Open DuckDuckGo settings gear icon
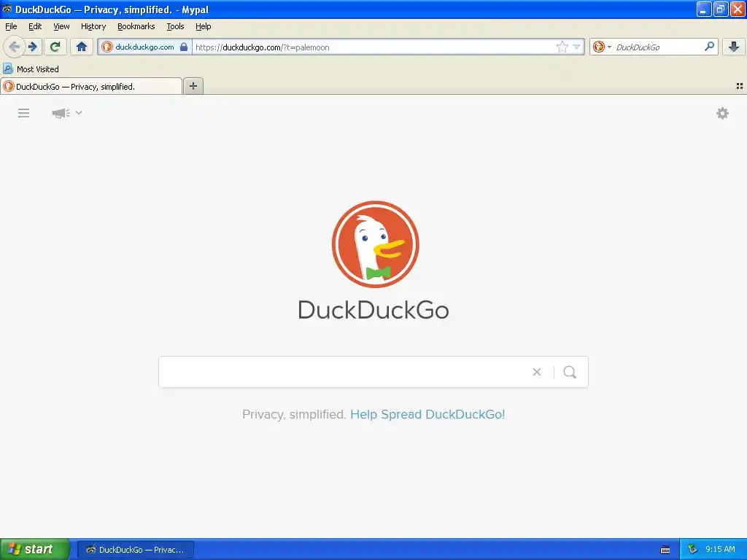747x560 pixels. coord(722,113)
